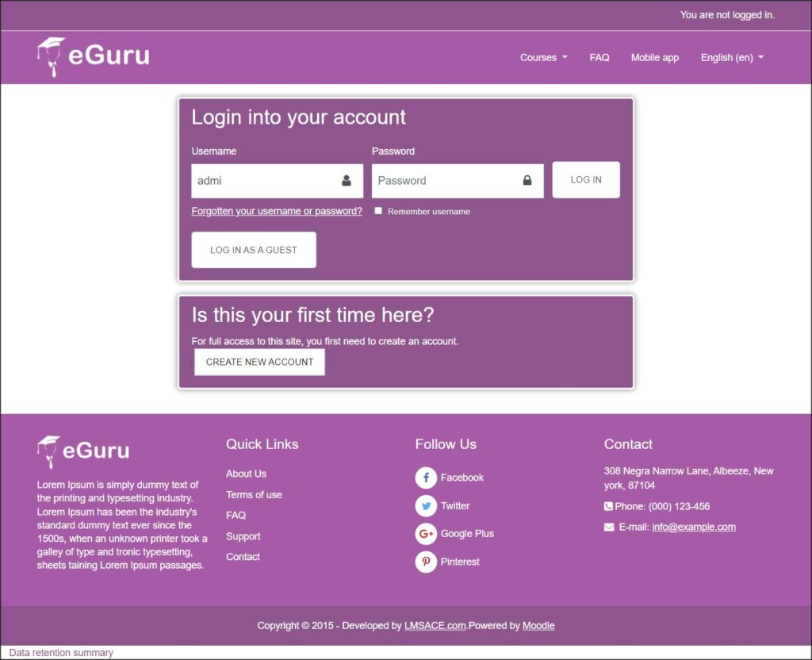This screenshot has width=812, height=660.
Task: Click Log in as a guest button
Action: coord(254,250)
